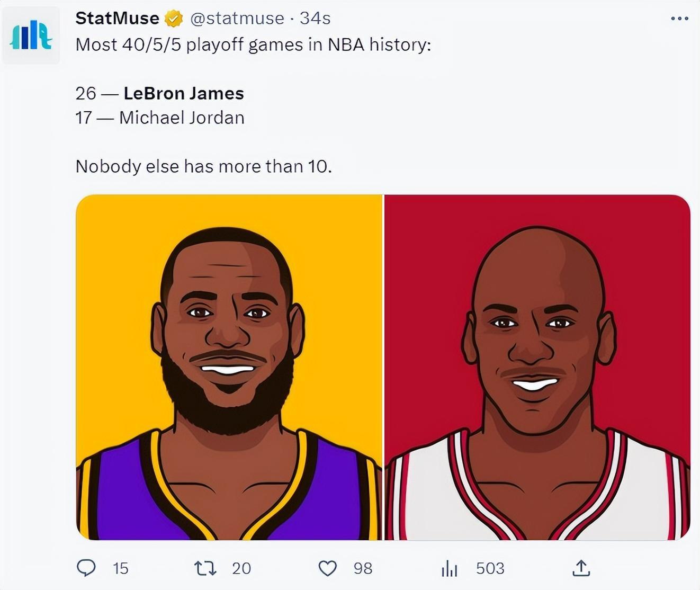Click the 'Most 40/5/5 playoff games' headline text
Screen dimensions: 700x590
tap(253, 45)
